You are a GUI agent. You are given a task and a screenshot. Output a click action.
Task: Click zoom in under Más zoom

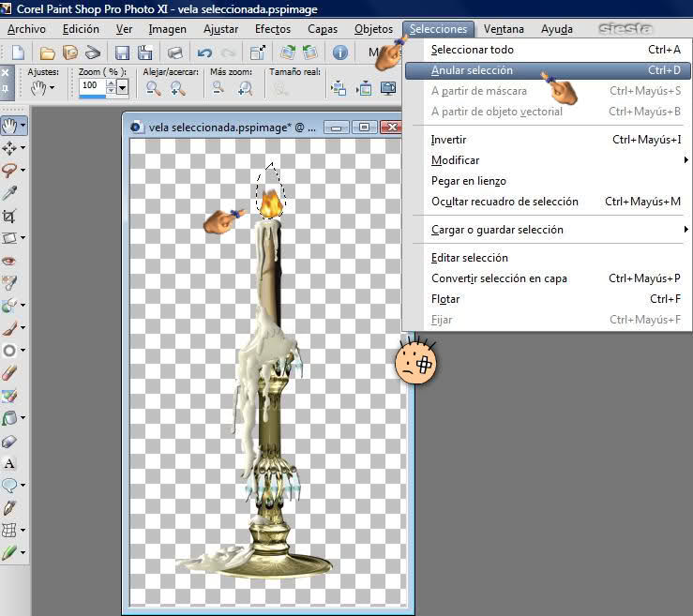(245, 89)
